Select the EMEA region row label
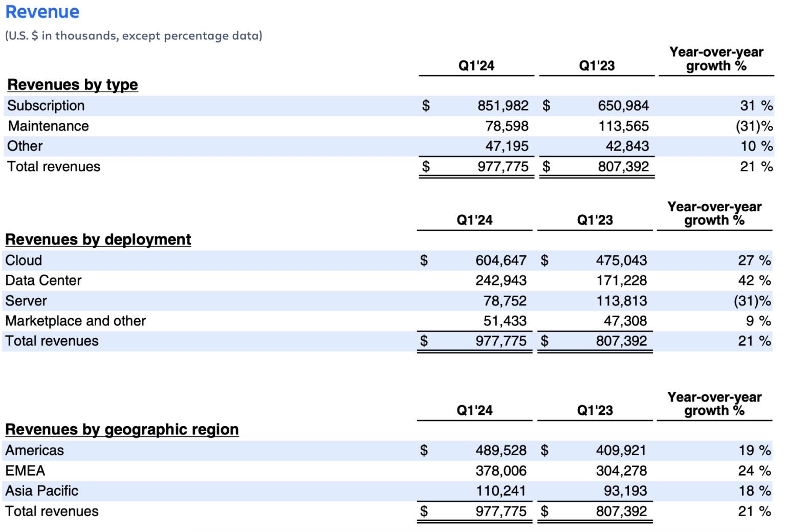 click(25, 471)
